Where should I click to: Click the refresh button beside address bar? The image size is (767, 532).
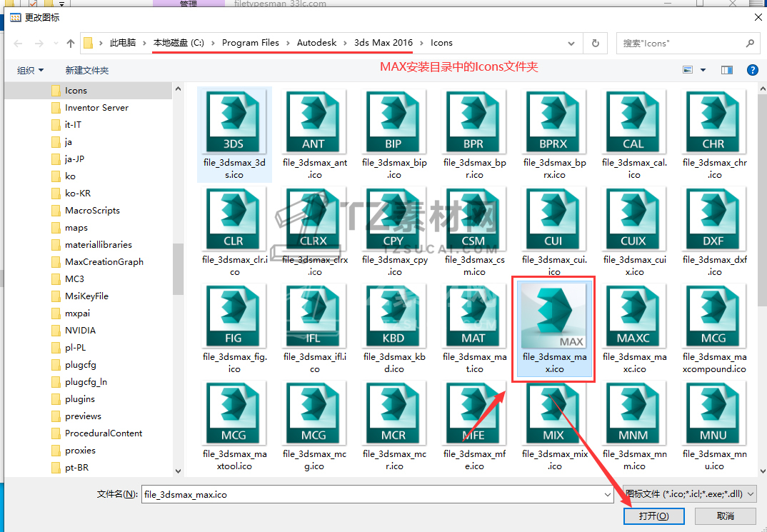(x=595, y=43)
